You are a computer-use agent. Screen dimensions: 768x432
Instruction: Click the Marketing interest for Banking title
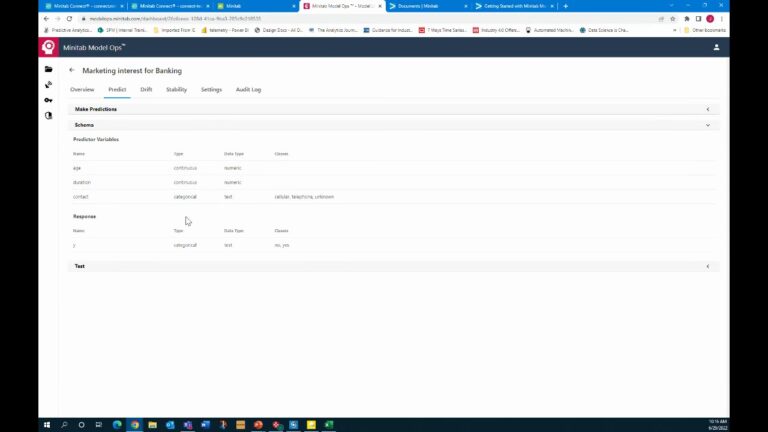click(x=132, y=71)
